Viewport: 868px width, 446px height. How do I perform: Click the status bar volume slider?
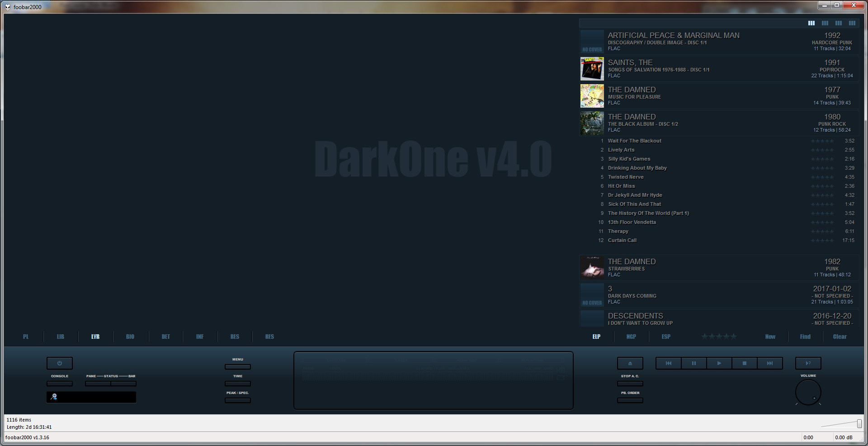(x=841, y=423)
